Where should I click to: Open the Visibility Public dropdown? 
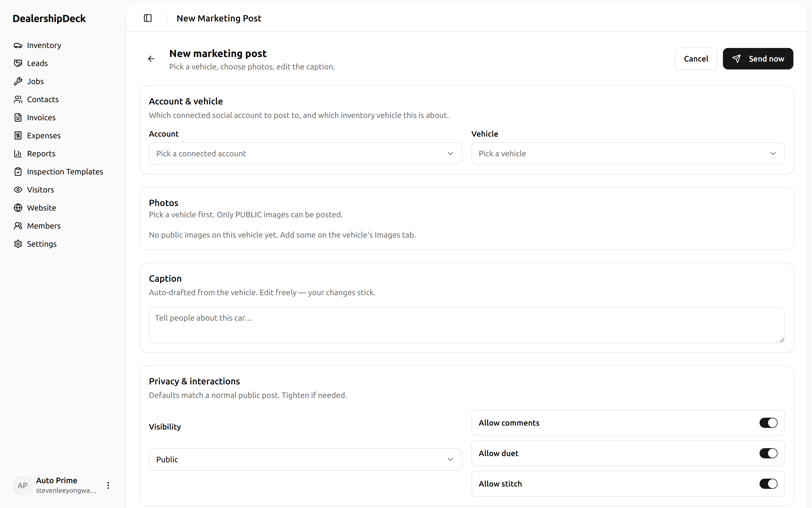point(305,459)
